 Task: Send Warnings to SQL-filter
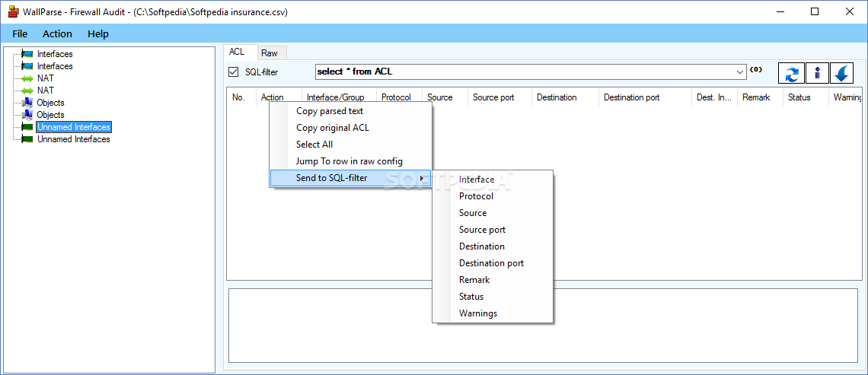(493, 313)
